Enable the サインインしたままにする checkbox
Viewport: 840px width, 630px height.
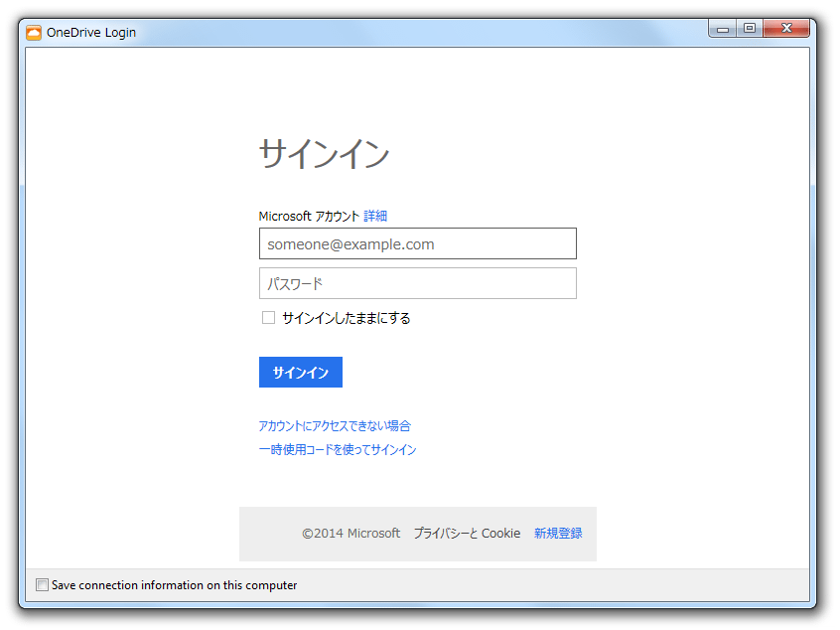(x=268, y=318)
